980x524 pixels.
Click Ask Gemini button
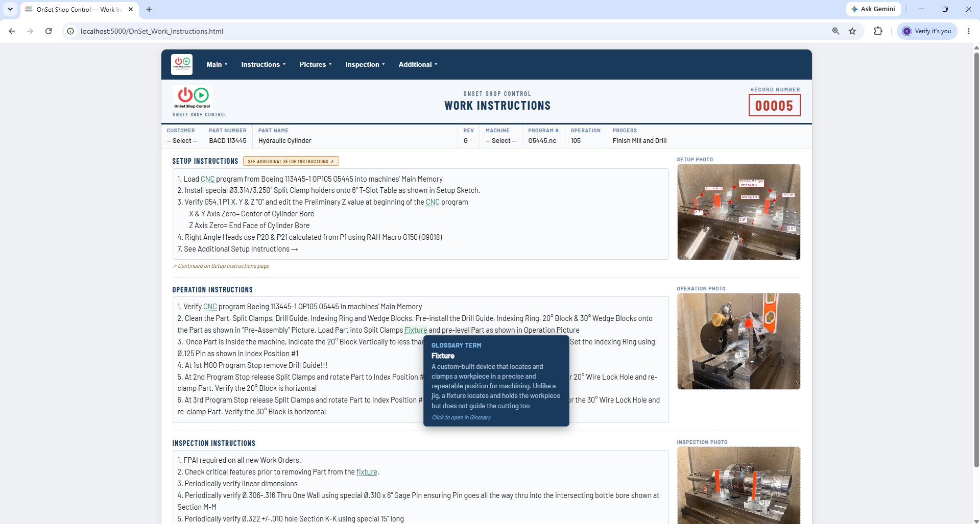point(873,9)
